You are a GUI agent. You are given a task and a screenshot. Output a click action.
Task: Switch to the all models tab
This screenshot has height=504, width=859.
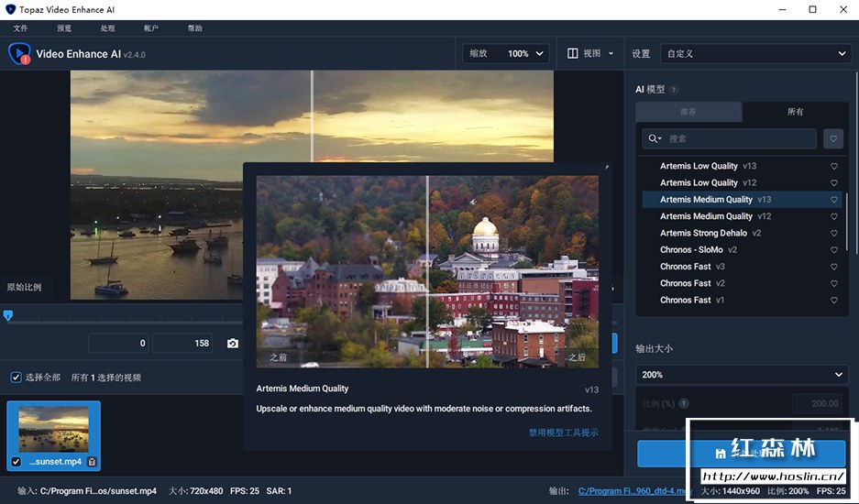point(796,112)
